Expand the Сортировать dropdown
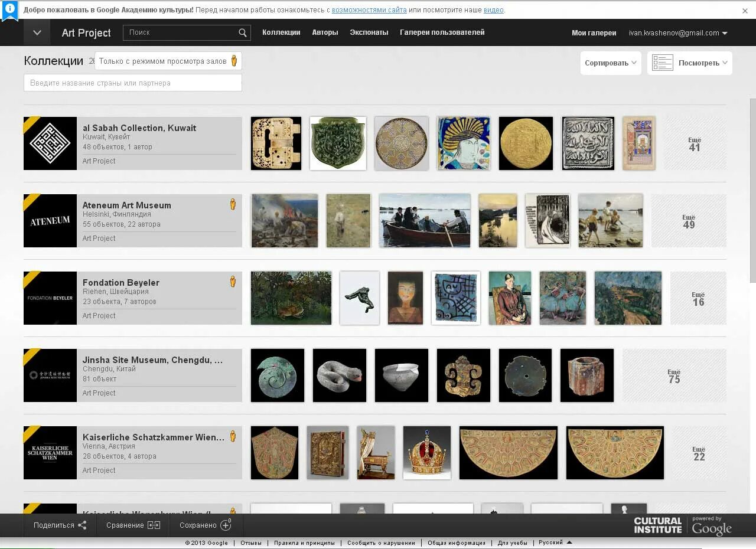Image resolution: width=756 pixels, height=549 pixels. click(611, 63)
